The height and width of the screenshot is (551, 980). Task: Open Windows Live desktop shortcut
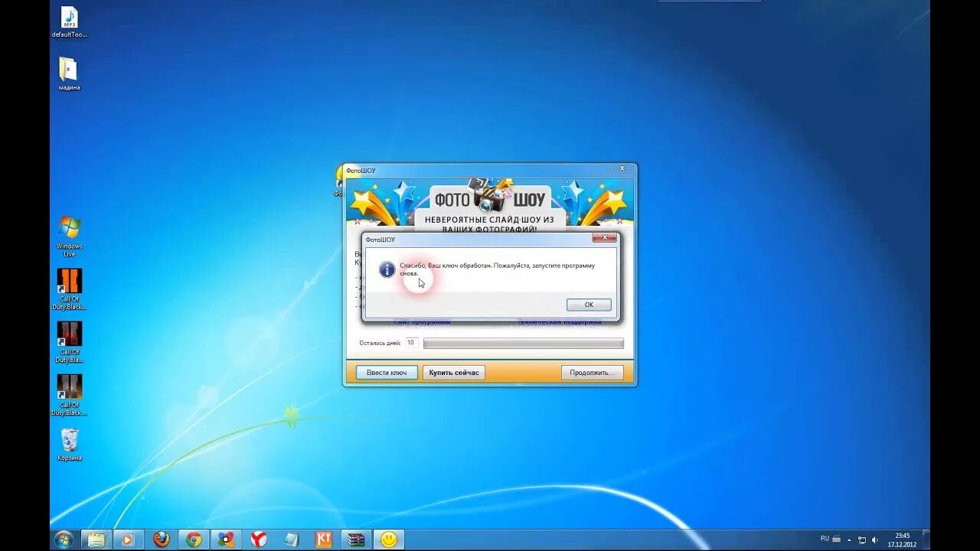tap(69, 236)
